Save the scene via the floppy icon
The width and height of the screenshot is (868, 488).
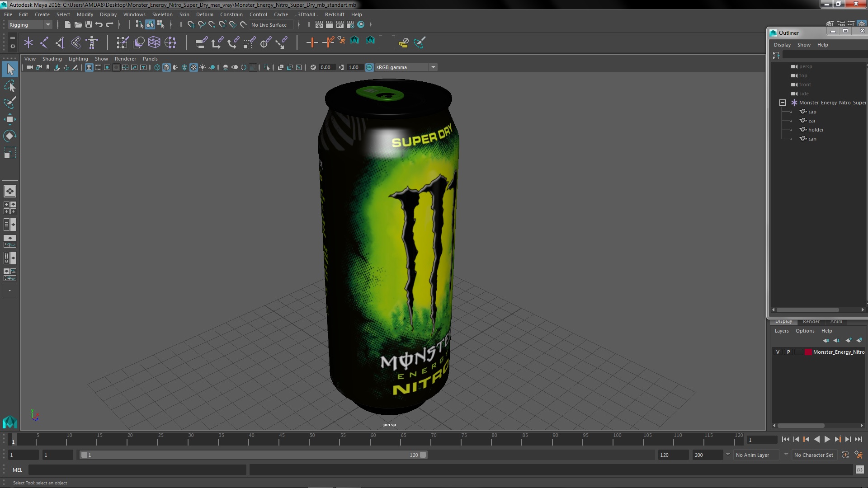coord(89,24)
